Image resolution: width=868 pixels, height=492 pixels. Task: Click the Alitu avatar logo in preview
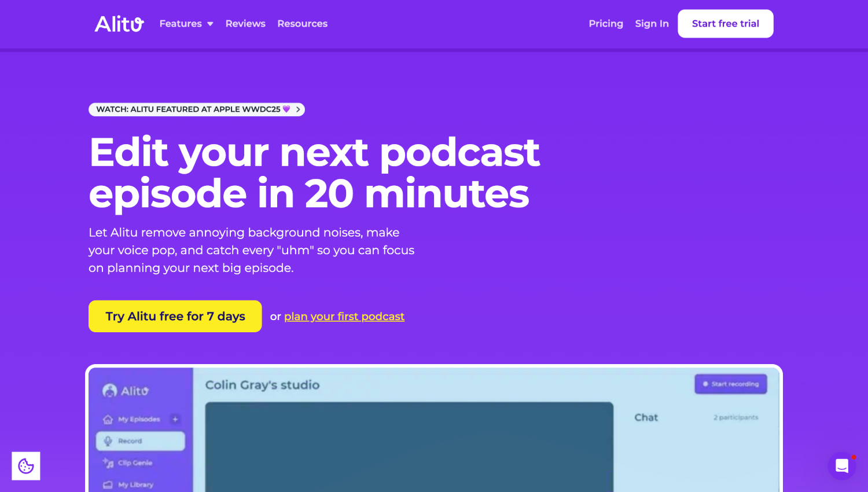pos(109,391)
